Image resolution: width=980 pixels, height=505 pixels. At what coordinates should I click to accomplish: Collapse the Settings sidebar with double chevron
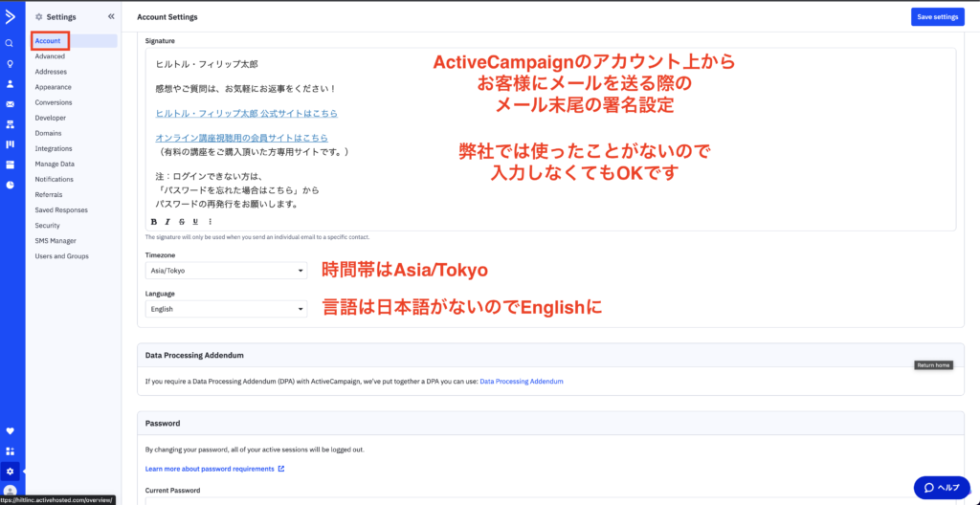pos(111,17)
